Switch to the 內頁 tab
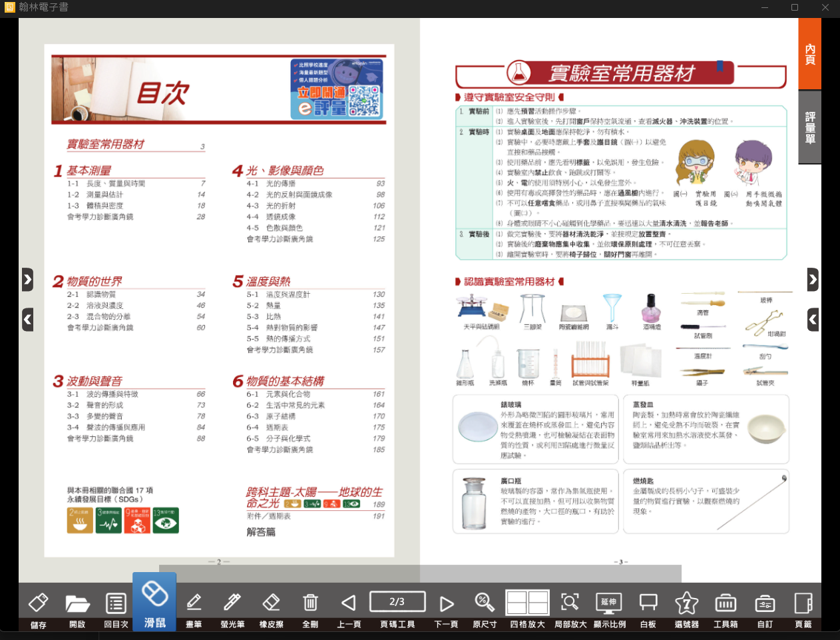840x640 pixels. pyautogui.click(x=810, y=54)
